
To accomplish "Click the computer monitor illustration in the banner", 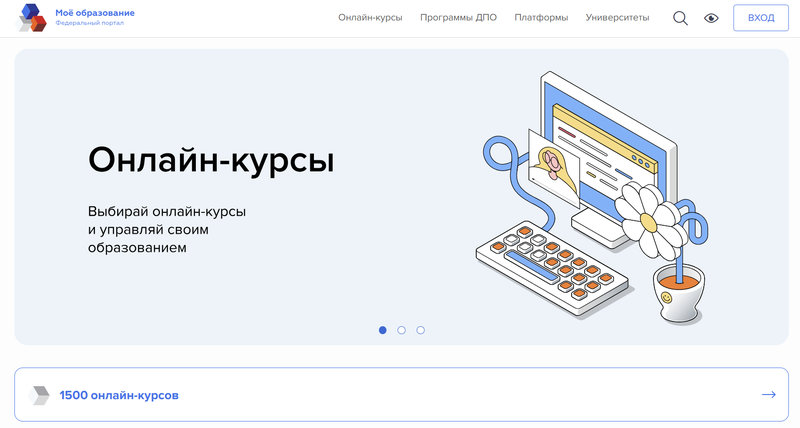I will [600, 140].
